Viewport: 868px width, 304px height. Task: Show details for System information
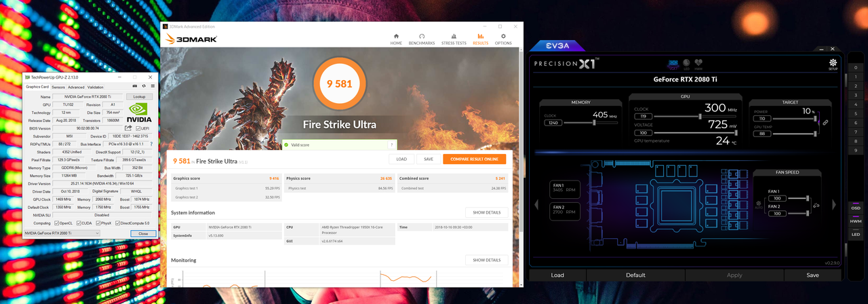486,212
